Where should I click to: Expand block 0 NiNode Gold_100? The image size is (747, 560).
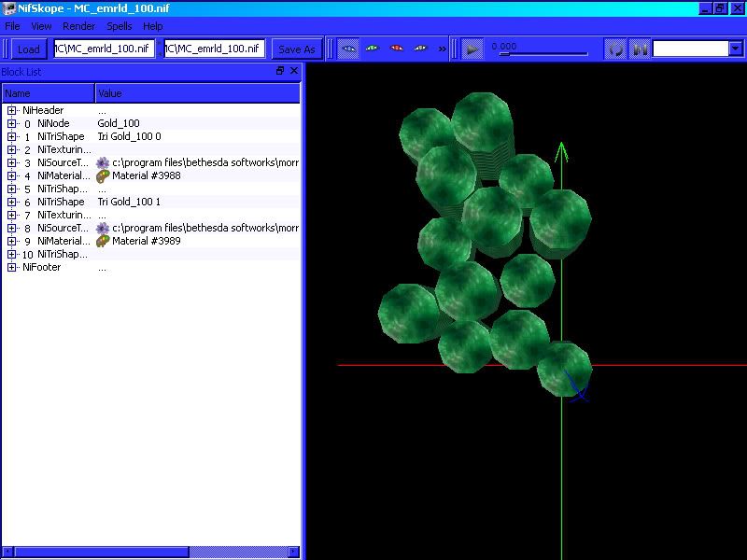pyautogui.click(x=11, y=123)
